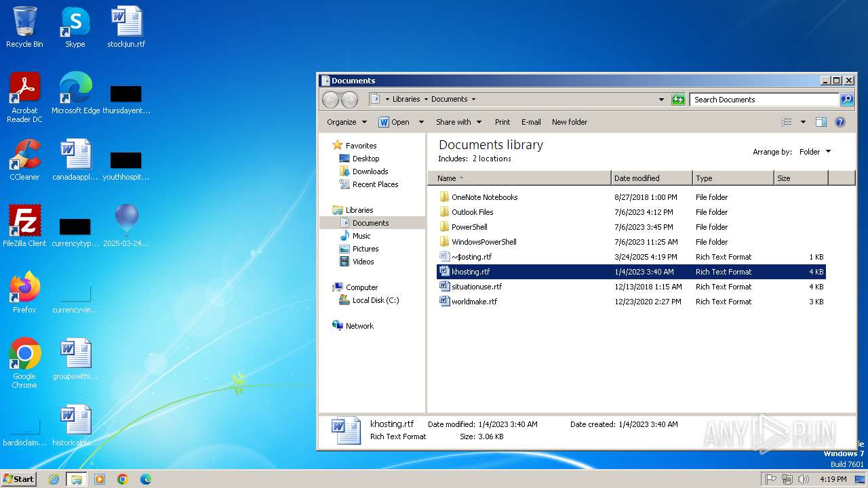Select the historicalpla document on desktop
This screenshot has height=488, width=868.
tap(75, 425)
